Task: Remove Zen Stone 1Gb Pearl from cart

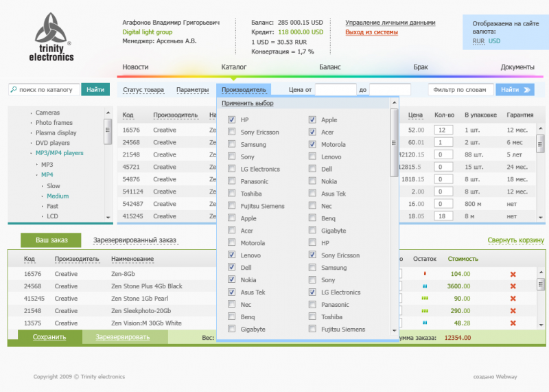Action: tap(513, 299)
